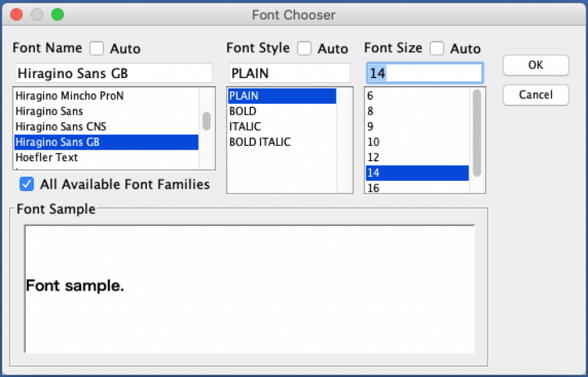Uncheck All Available Font Families
Screen dimensions: 588x377
[x=26, y=184]
